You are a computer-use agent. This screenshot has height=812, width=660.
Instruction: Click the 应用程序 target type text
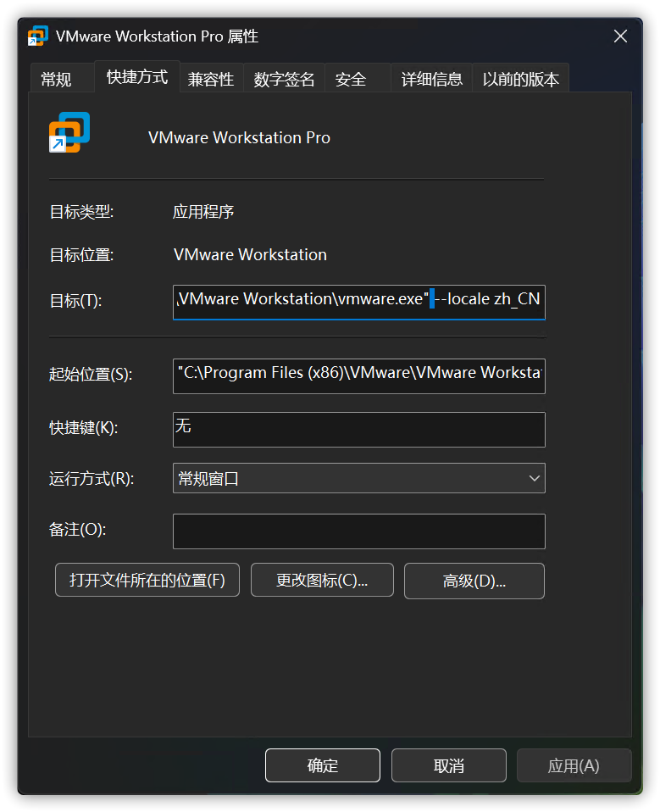pyautogui.click(x=203, y=212)
